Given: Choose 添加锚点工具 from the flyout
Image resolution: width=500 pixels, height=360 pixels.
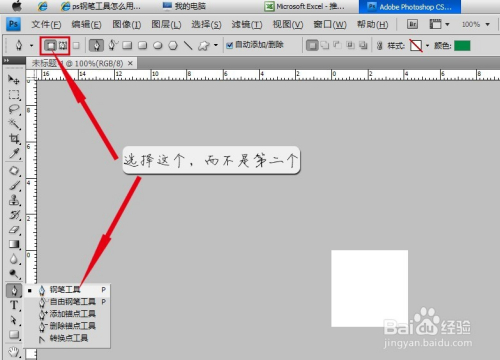Looking at the screenshot, I should click(x=68, y=314).
